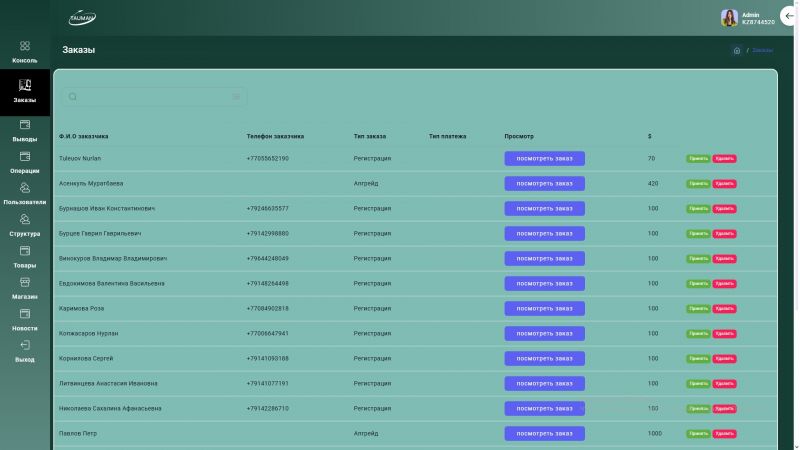Open the Выводы section icon
800x450 pixels.
click(x=25, y=125)
